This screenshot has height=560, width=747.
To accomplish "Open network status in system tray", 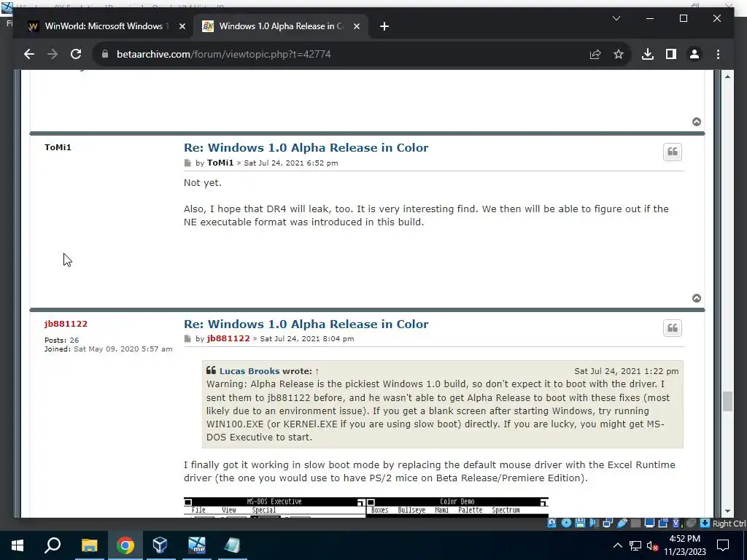I will click(x=635, y=545).
